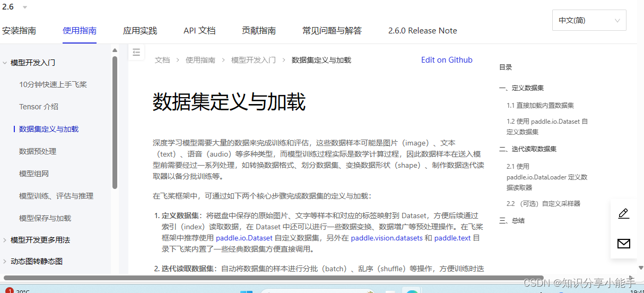Screen dimensions: 644x293
Task: Click the taskbar search box
Action: 317,291
